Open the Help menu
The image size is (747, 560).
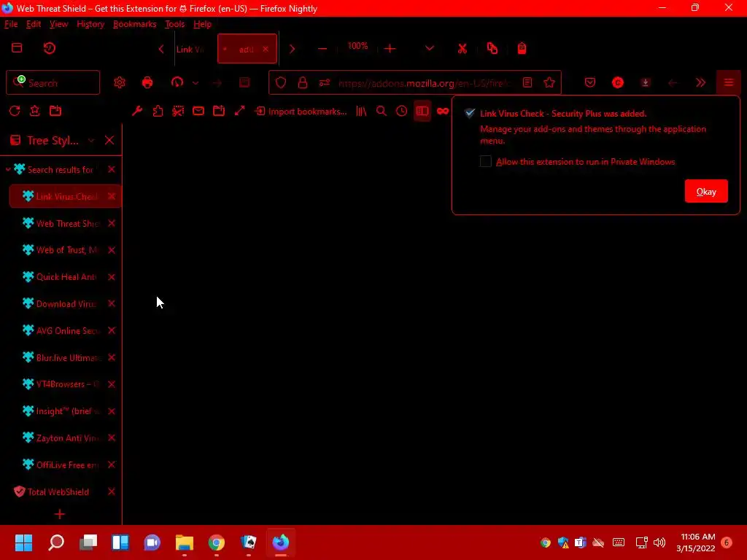[x=203, y=24]
